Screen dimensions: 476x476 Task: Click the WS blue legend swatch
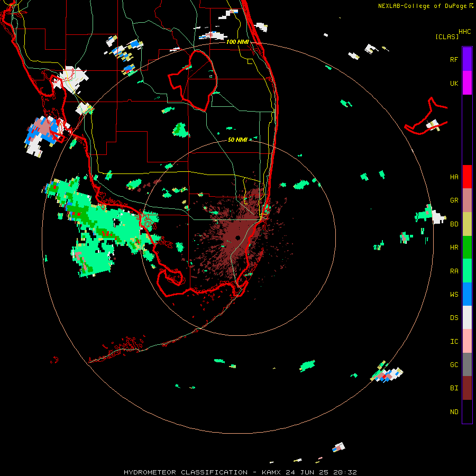point(467,294)
